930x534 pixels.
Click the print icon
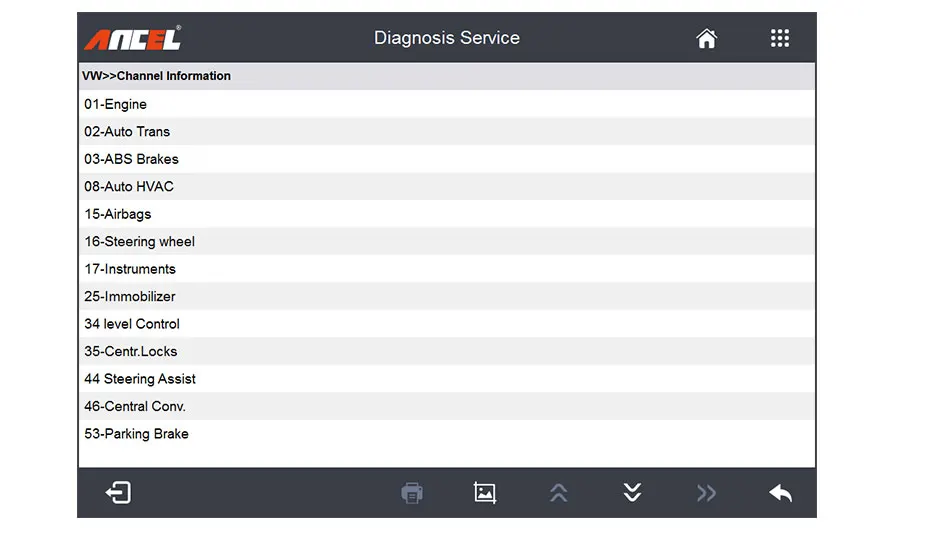(412, 492)
